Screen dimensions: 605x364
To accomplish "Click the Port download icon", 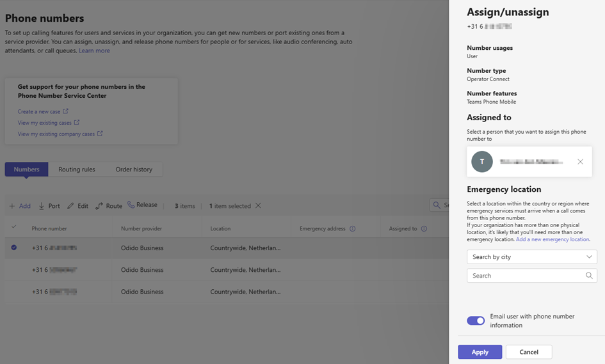I will click(x=42, y=206).
